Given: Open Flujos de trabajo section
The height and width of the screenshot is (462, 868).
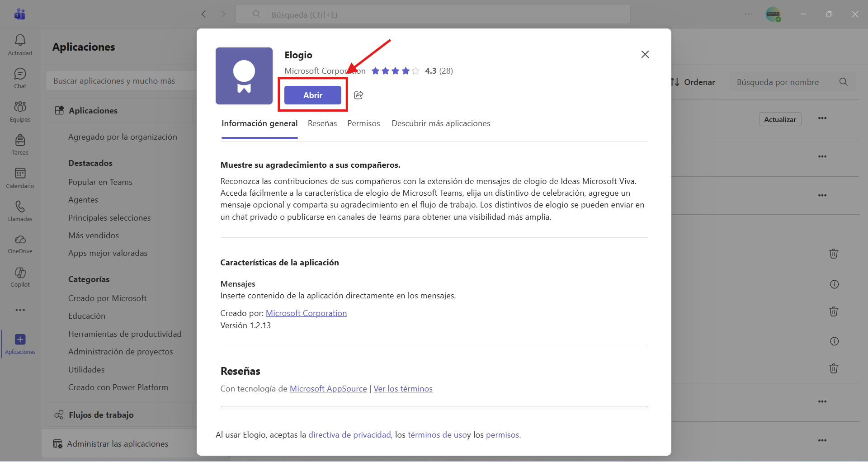Looking at the screenshot, I should [x=119, y=415].
